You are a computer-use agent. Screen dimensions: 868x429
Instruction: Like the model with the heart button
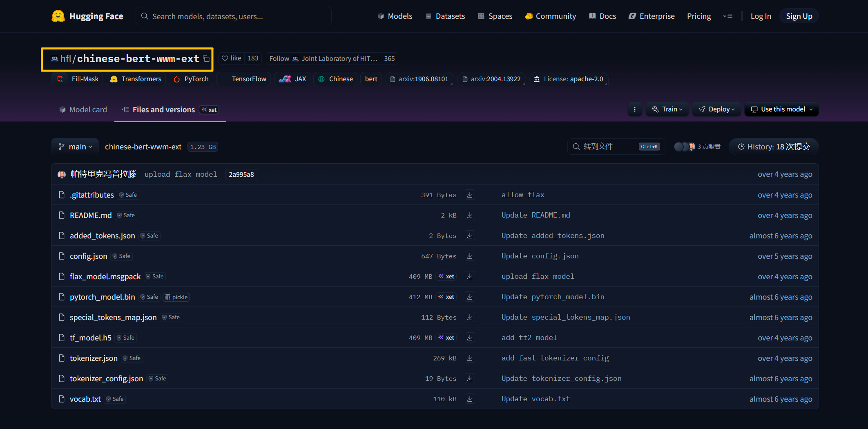pos(231,58)
